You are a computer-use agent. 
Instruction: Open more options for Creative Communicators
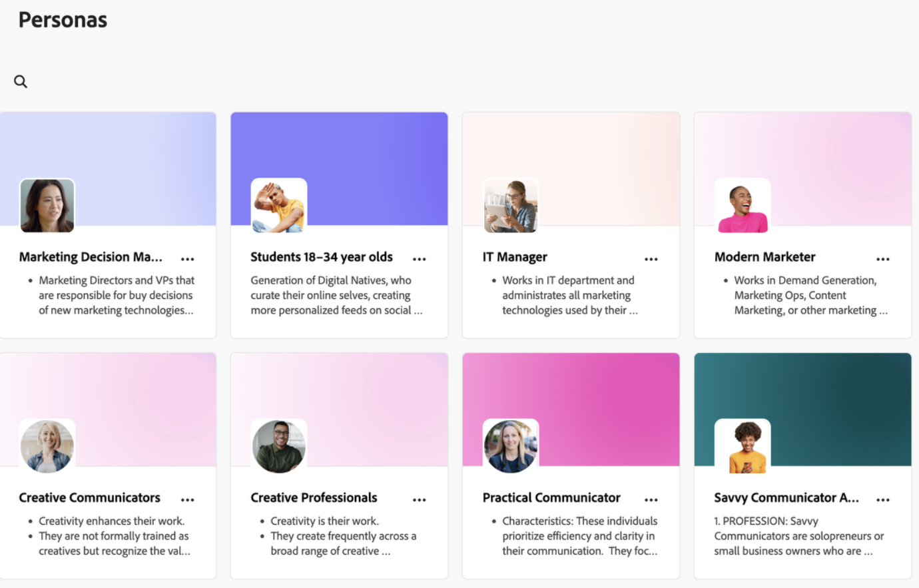188,499
